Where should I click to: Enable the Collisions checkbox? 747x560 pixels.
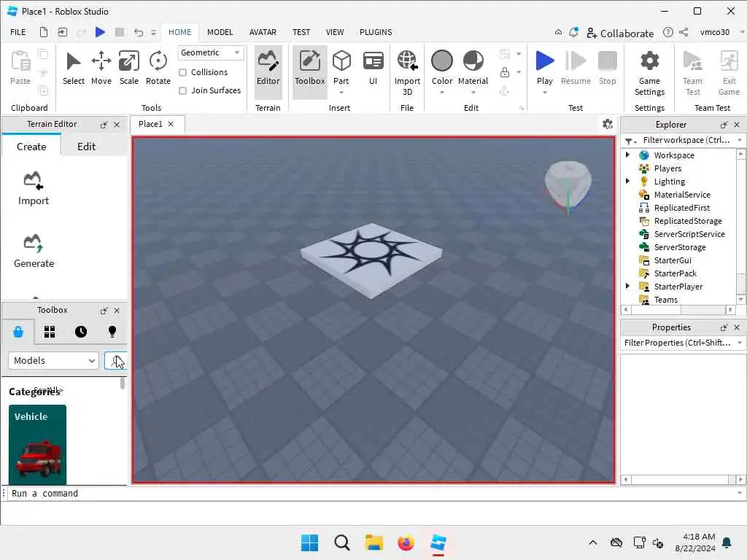click(182, 72)
